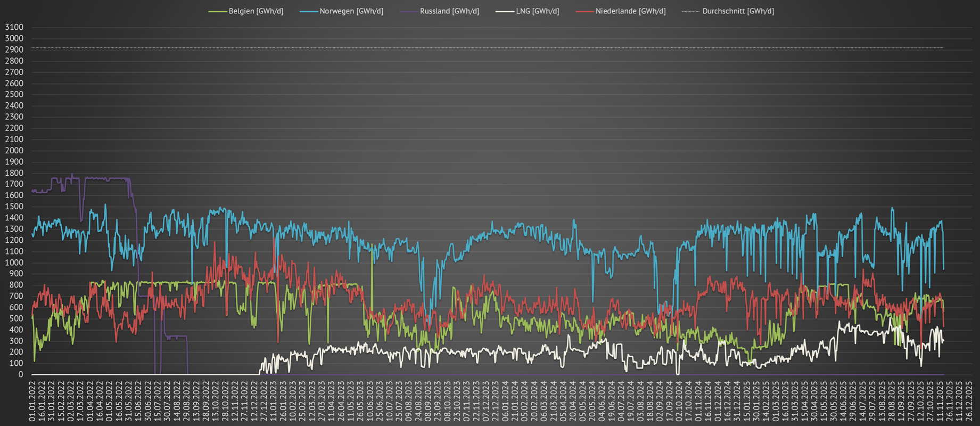Click the dotted Durchschnitt legend line marker

[691, 11]
